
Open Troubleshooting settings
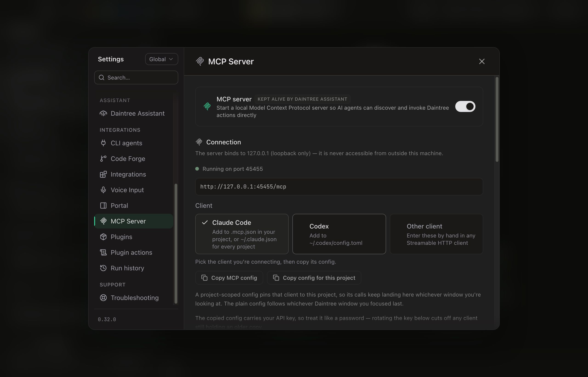[x=133, y=298]
